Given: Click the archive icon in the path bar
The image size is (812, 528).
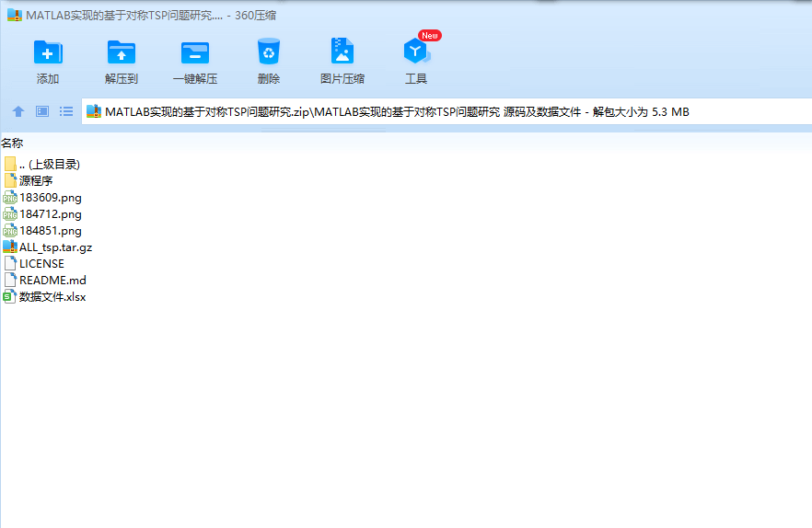Looking at the screenshot, I should 94,111.
